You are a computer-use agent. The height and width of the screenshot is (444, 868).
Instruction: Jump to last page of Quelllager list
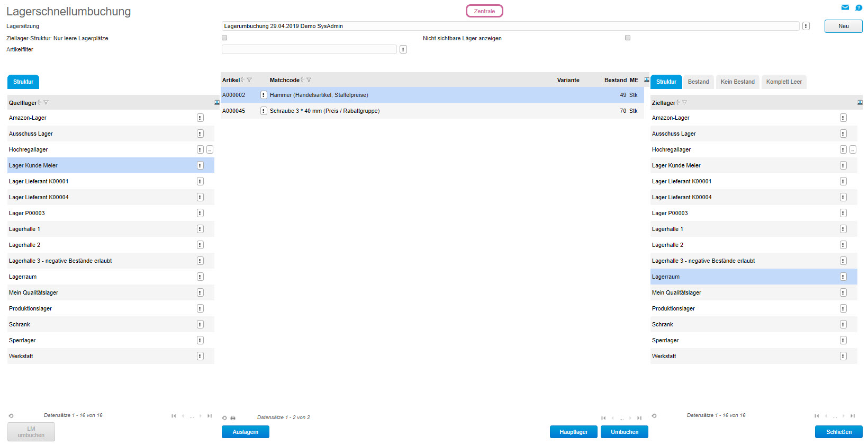click(210, 416)
